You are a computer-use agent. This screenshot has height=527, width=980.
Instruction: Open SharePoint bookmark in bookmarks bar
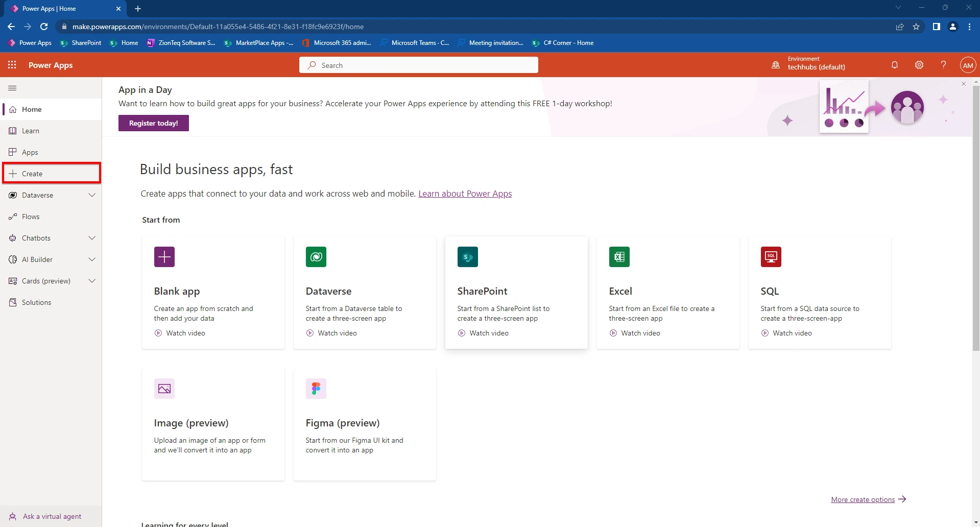click(81, 43)
